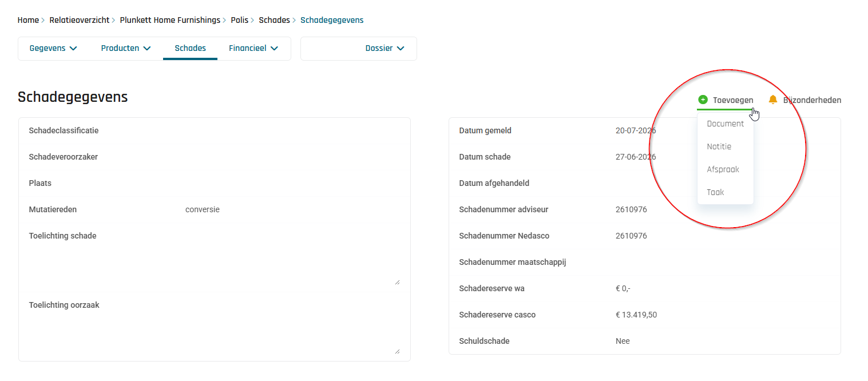Click the Schades breadcrumb link

[x=274, y=20]
